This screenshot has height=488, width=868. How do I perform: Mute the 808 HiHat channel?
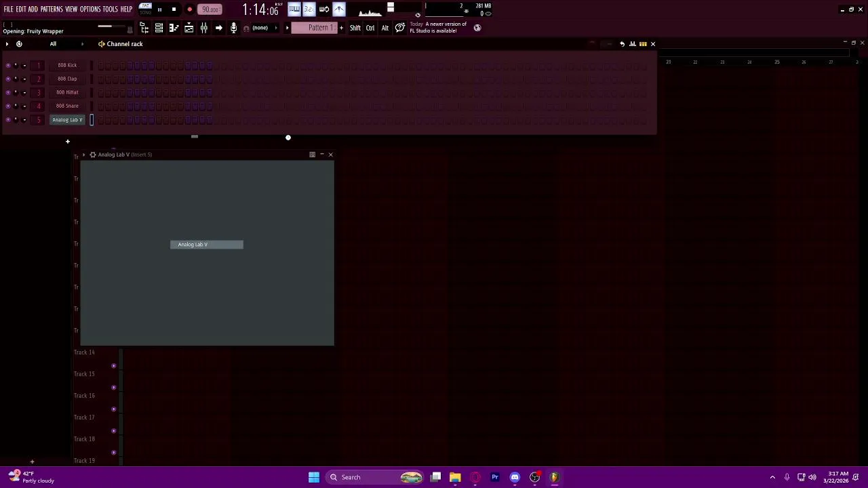point(7,92)
